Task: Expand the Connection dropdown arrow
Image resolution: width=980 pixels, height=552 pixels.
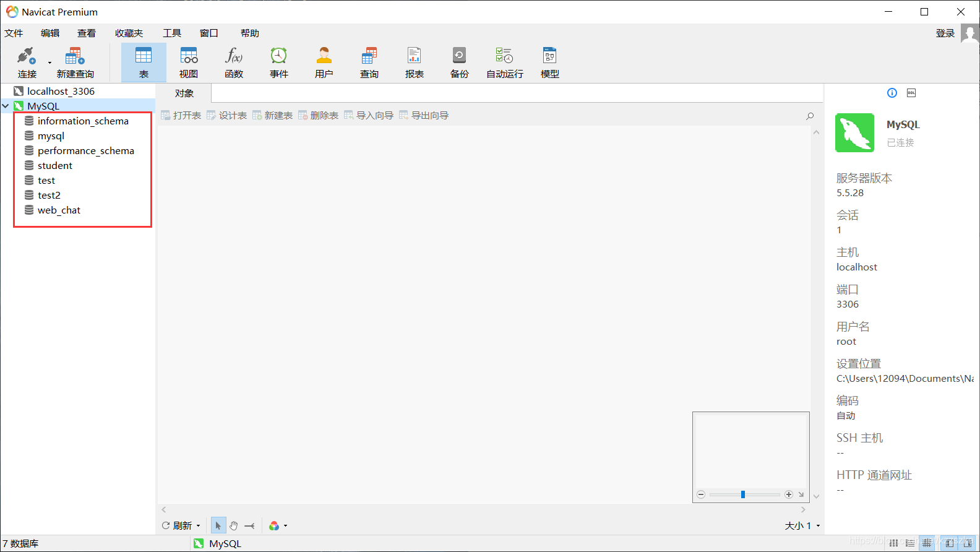Action: click(49, 63)
